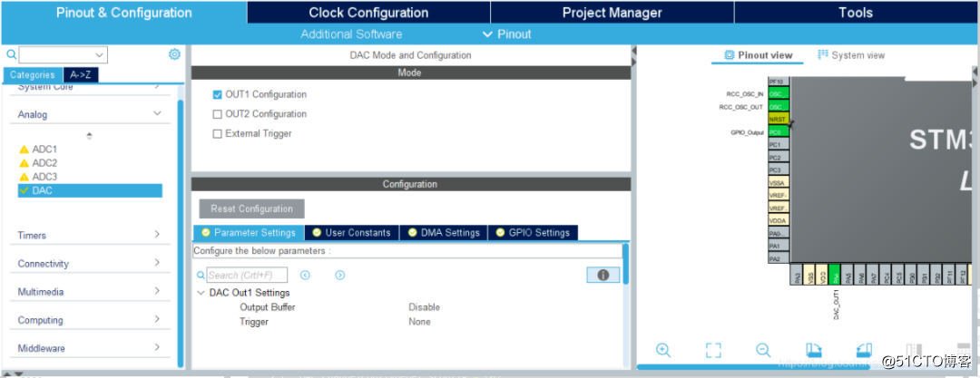Open the category search dropdown

point(99,55)
